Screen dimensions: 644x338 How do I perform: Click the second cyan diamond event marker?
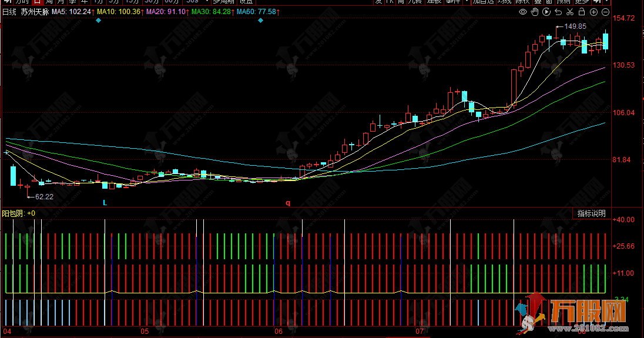point(260,20)
